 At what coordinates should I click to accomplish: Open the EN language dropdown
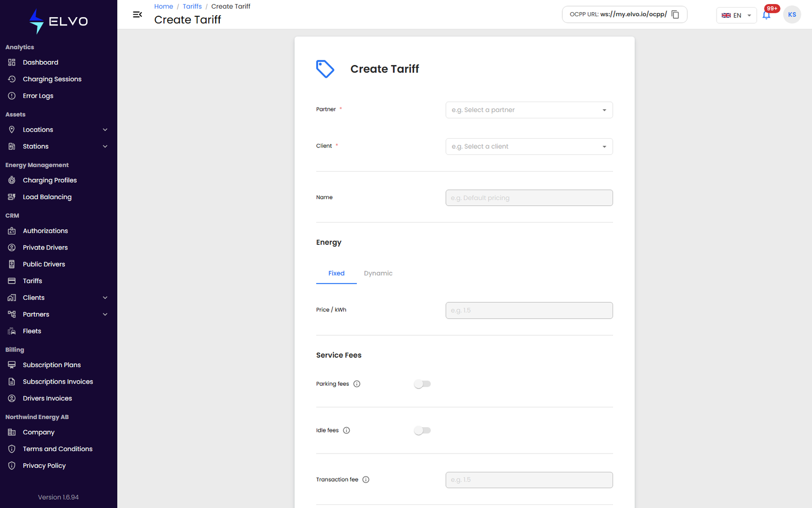tap(736, 15)
